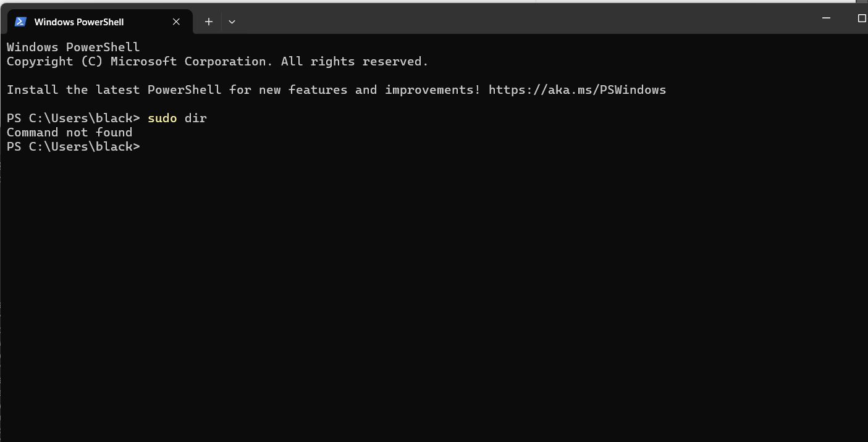
Task: Click the Install the latest PowerShell text
Action: (114, 90)
